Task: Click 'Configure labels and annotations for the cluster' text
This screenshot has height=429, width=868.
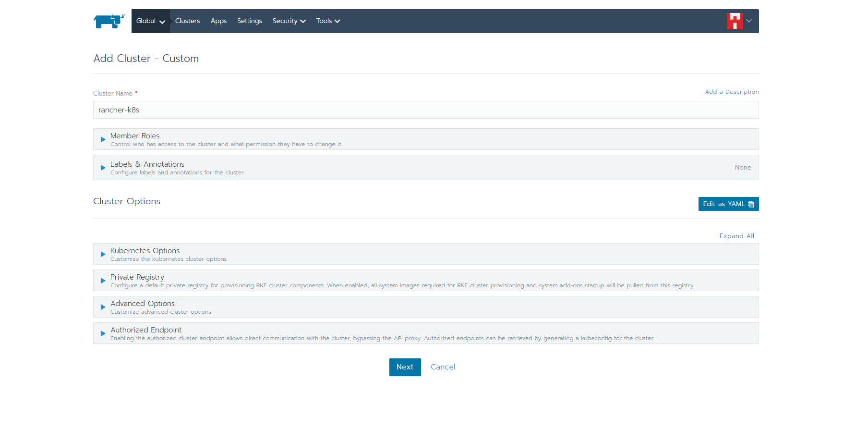Action: click(x=178, y=172)
